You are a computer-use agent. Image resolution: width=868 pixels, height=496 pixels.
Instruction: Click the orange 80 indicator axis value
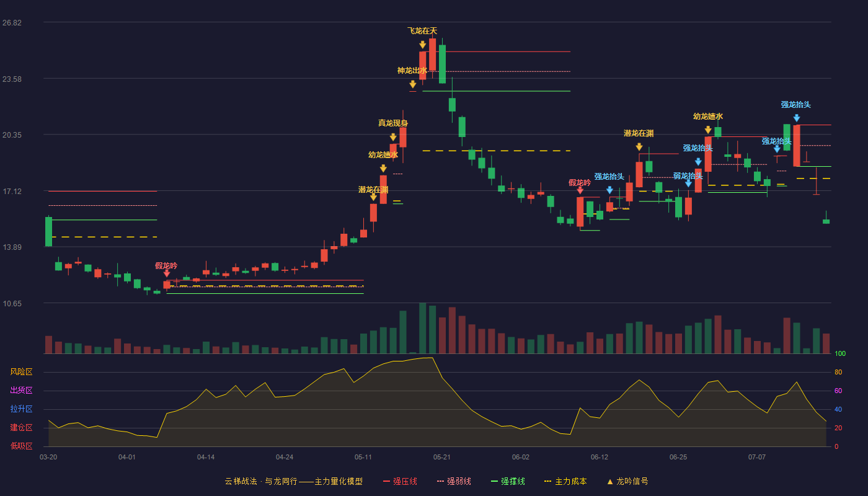pos(838,373)
